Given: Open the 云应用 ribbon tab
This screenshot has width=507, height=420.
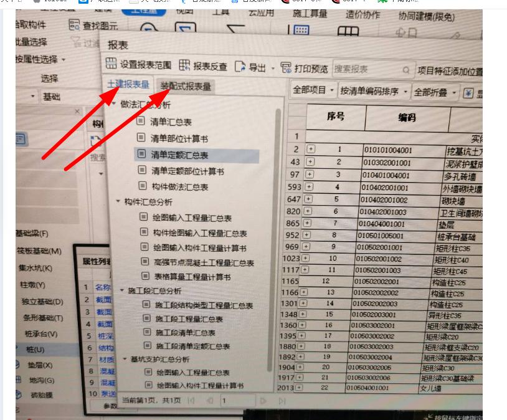Looking at the screenshot, I should (261, 12).
